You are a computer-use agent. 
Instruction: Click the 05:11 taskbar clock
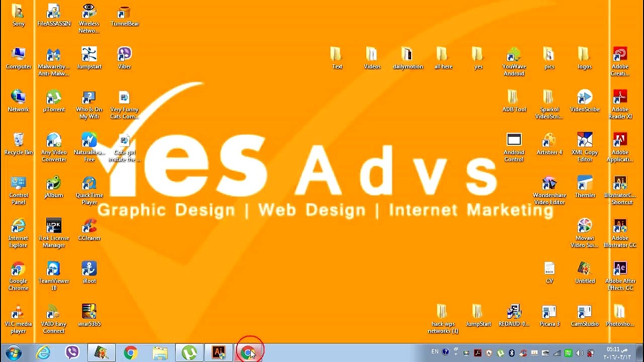pyautogui.click(x=617, y=353)
